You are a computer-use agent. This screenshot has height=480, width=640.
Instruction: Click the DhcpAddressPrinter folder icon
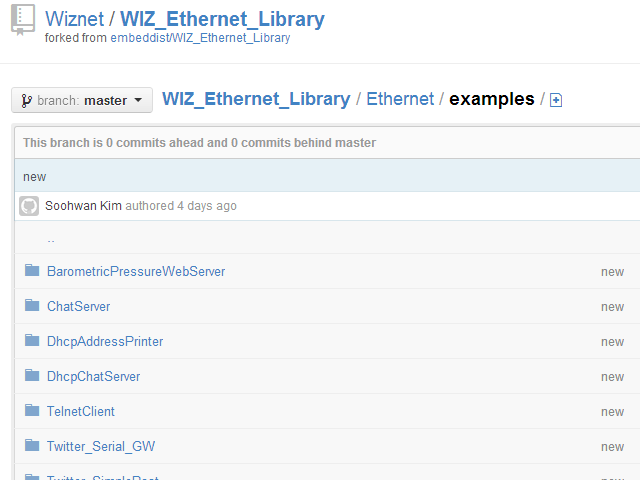(32, 340)
